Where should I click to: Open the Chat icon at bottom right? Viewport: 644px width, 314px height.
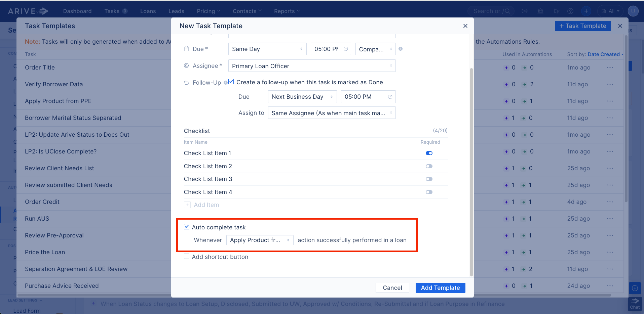point(635,303)
